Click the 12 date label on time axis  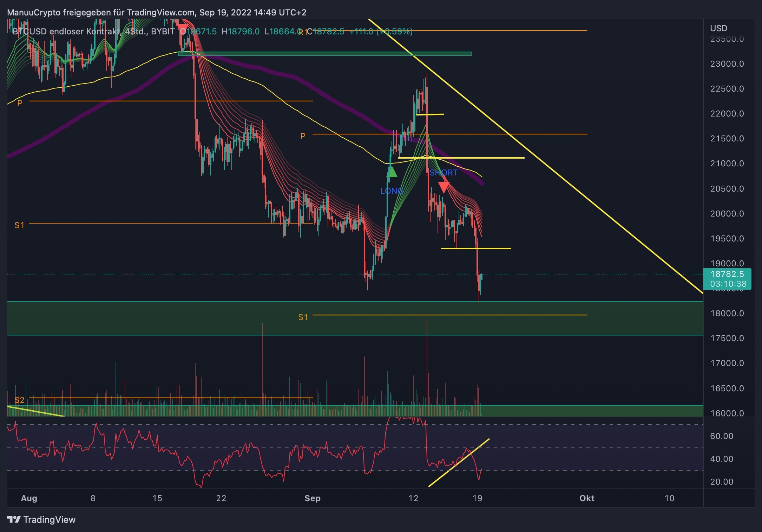[413, 498]
